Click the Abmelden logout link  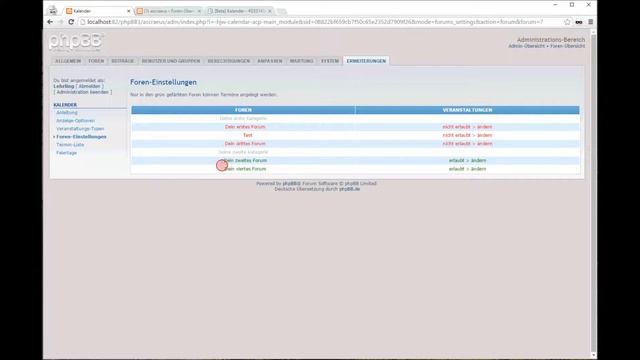(89, 86)
